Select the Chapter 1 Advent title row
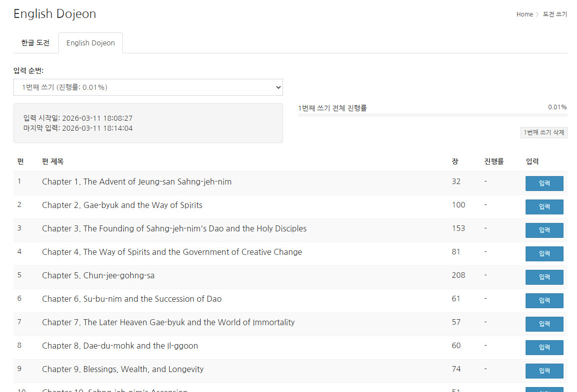The image size is (577, 392). (137, 182)
